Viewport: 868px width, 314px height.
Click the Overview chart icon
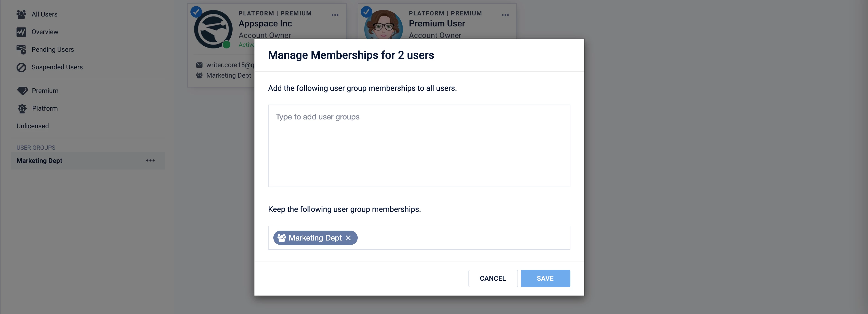click(21, 32)
